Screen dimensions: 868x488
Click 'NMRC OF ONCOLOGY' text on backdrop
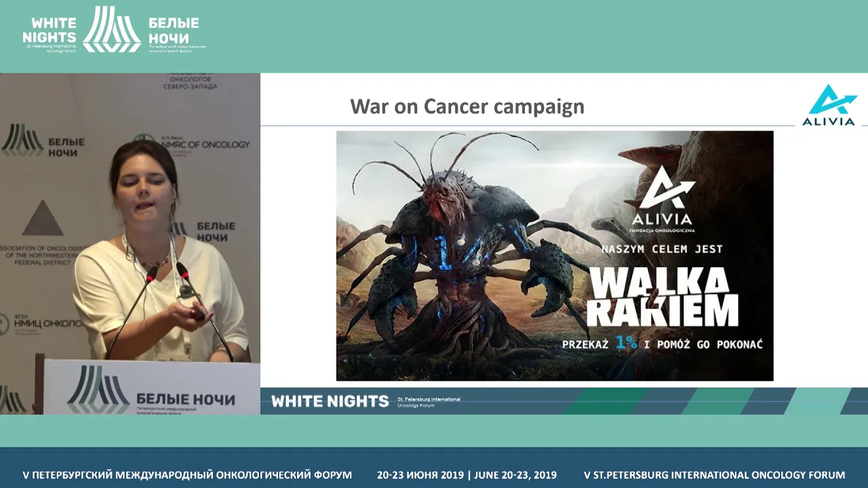[x=205, y=144]
